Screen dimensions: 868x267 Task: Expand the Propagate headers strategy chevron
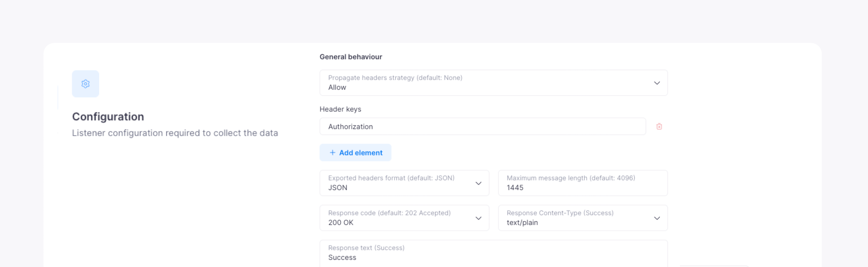coord(656,83)
